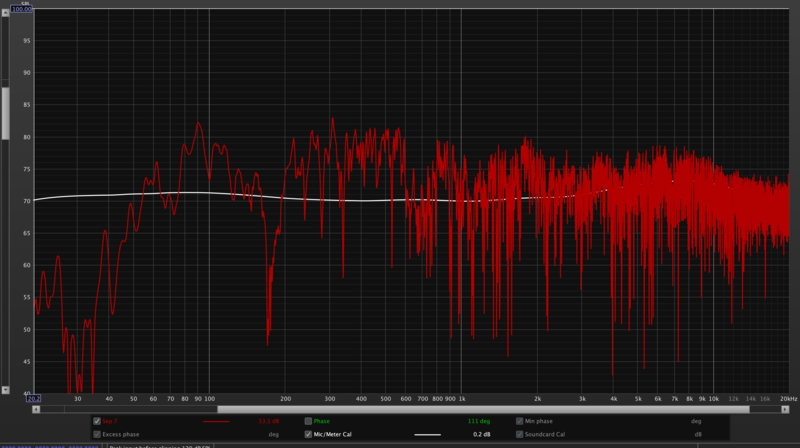This screenshot has width=800, height=448.
Task: Click the 20.2 frequency start field
Action: 33,399
